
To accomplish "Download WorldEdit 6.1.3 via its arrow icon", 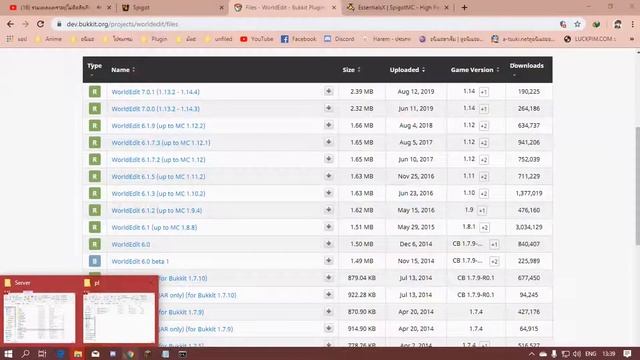I will (329, 193).
